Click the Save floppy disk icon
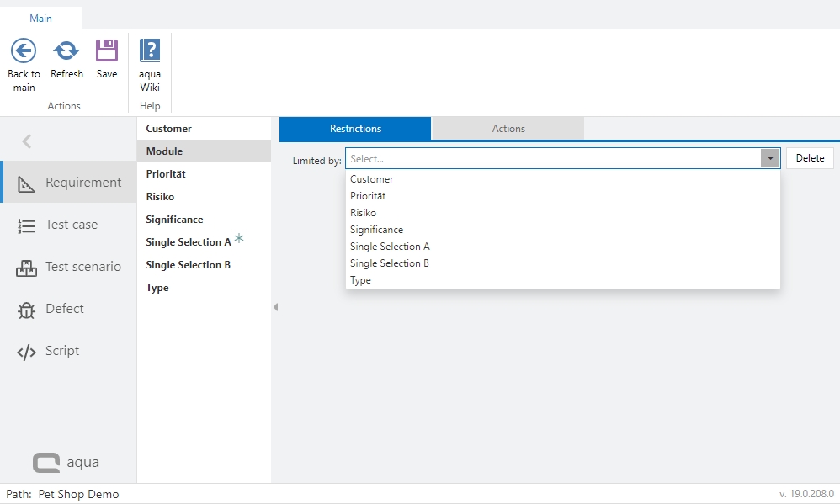 coord(107,51)
